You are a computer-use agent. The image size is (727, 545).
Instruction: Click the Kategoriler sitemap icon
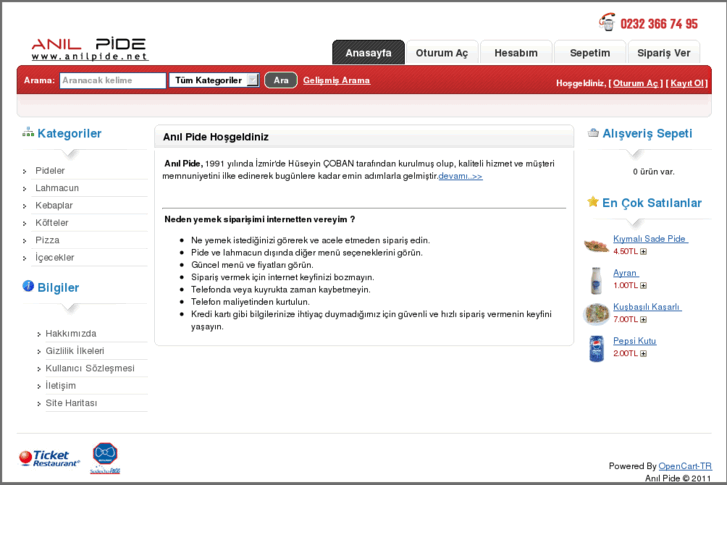pos(28,133)
